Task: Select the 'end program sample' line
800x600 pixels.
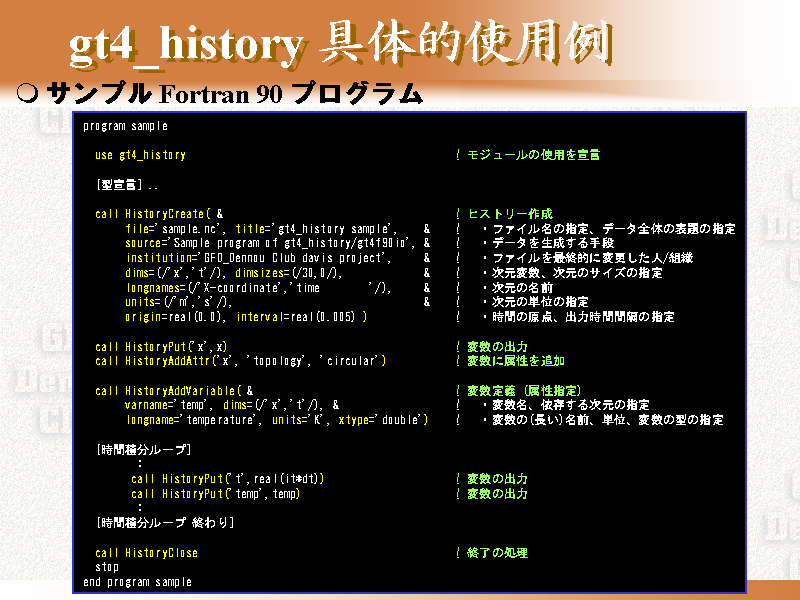Action: (x=138, y=582)
